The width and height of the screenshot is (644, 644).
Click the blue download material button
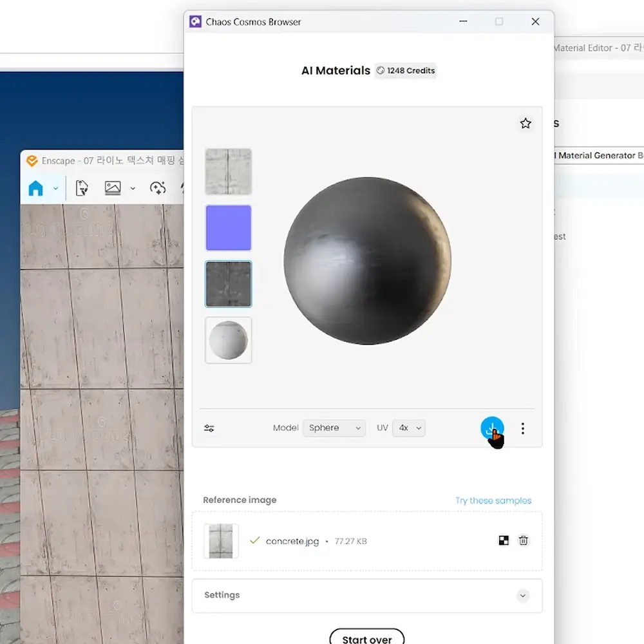[492, 428]
